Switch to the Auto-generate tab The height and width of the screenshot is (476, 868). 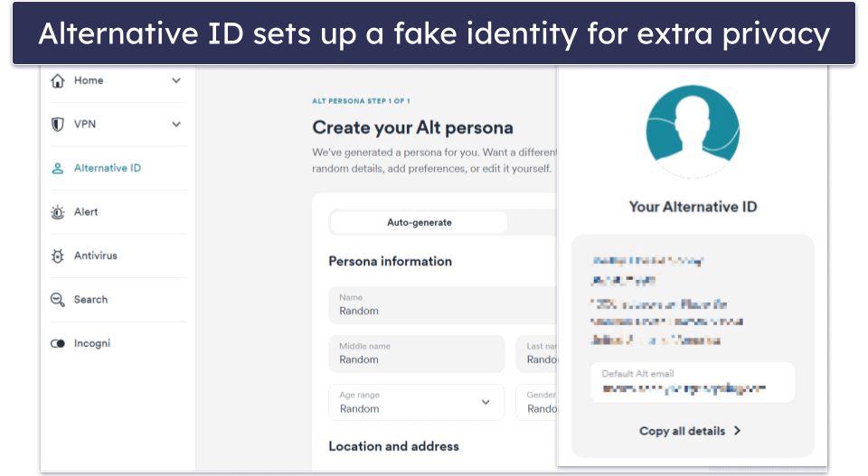(419, 223)
